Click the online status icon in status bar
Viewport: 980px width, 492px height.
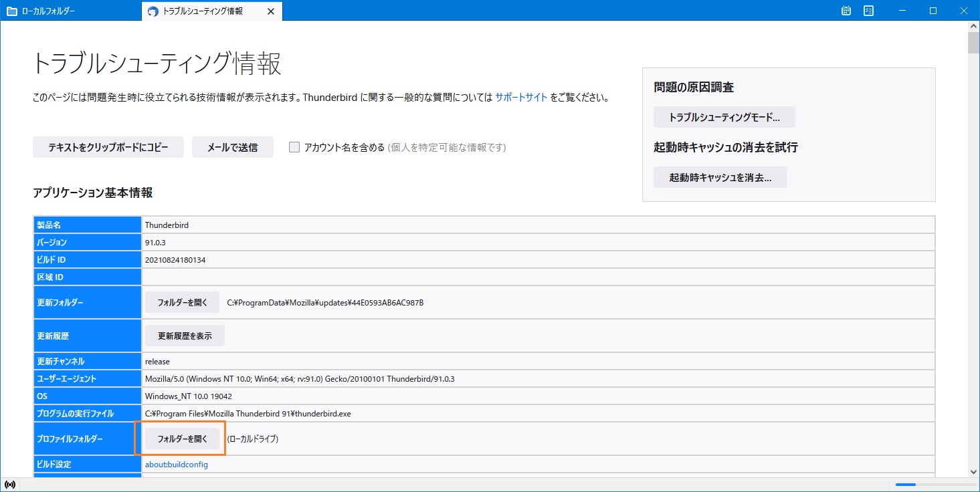coord(10,485)
